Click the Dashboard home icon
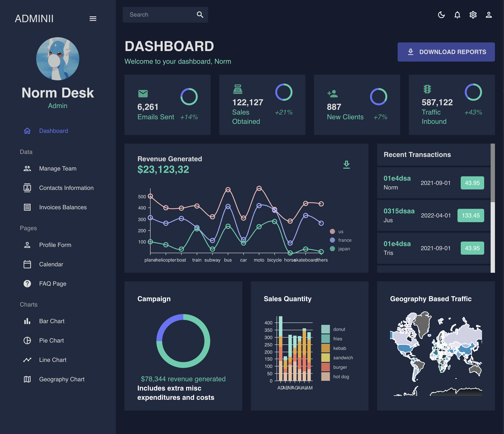The image size is (504, 434). 27,131
